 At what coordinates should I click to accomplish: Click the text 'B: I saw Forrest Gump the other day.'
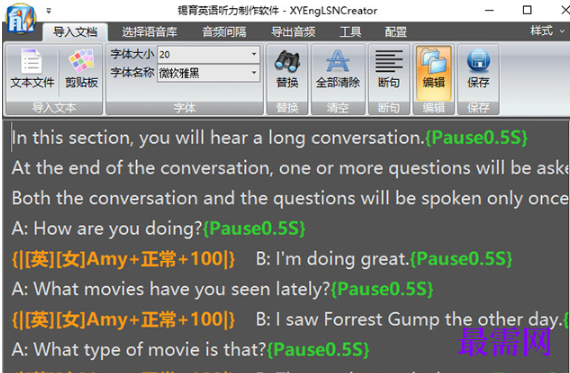pyautogui.click(x=409, y=320)
